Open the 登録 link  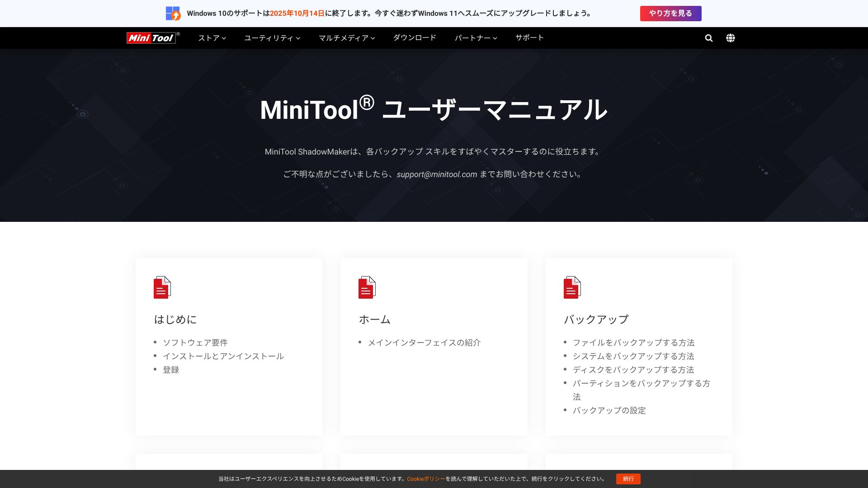(171, 370)
